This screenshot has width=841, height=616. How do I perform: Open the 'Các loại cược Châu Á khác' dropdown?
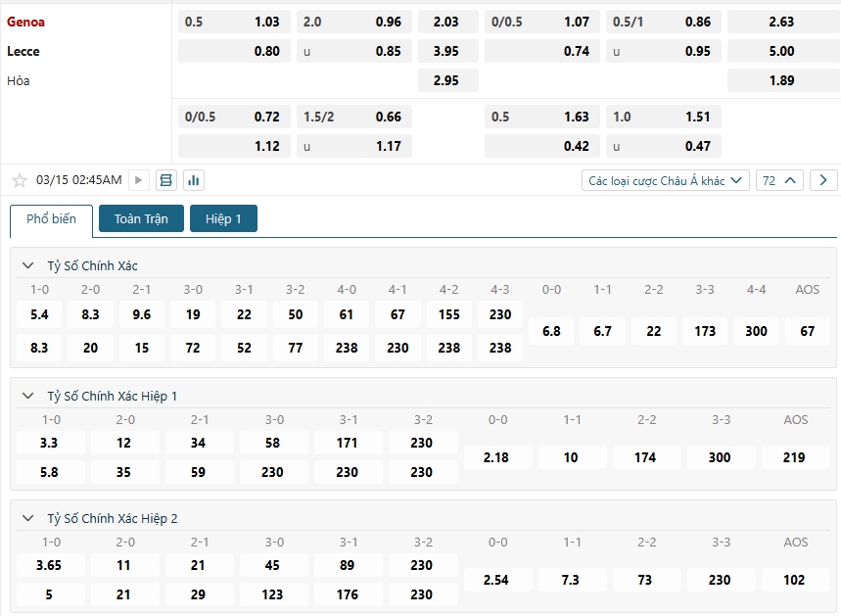665,180
